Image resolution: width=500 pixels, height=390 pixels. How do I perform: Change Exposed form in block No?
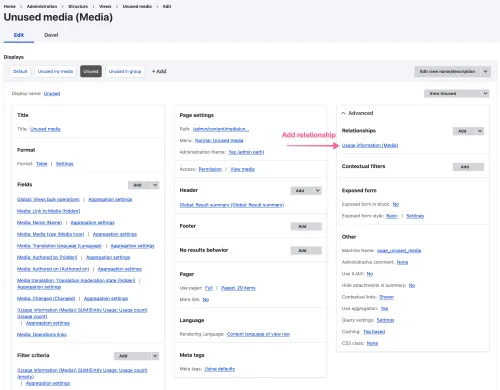(x=396, y=204)
